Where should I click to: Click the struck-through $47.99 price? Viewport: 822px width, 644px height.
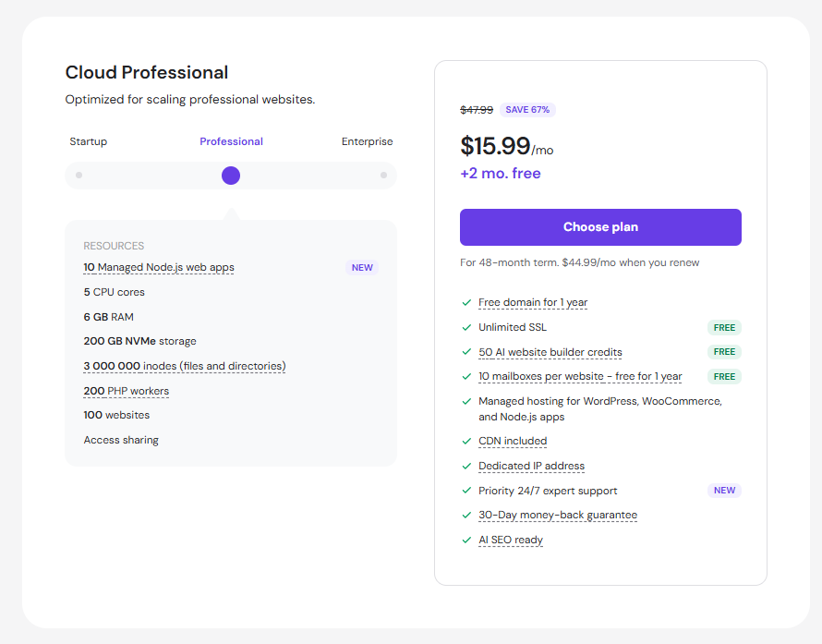(x=477, y=110)
